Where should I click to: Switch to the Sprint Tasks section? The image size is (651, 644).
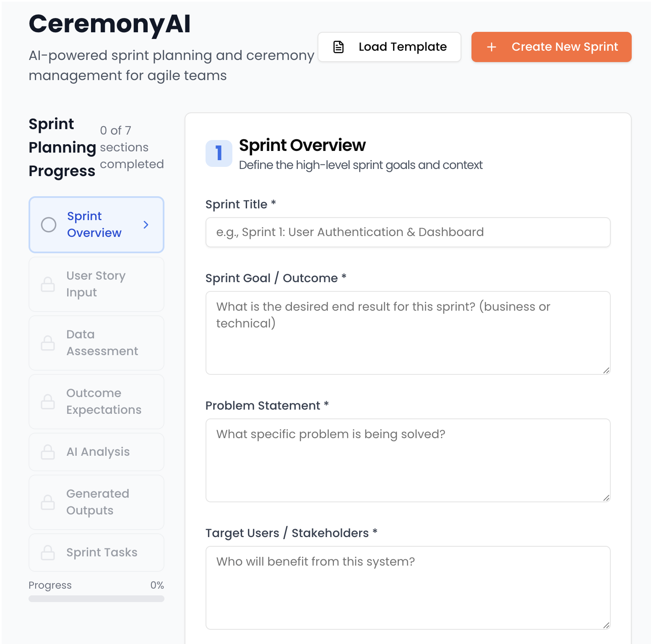click(96, 553)
